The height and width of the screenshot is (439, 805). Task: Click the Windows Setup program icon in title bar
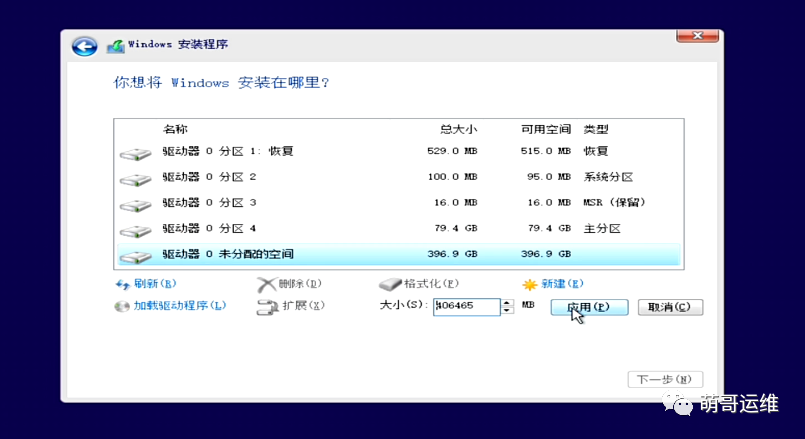[x=116, y=46]
